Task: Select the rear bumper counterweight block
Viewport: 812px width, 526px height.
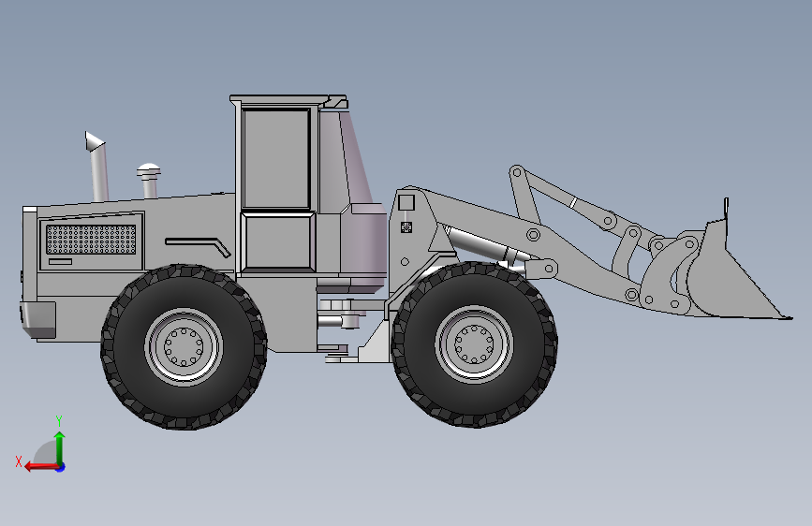Action: (37, 320)
